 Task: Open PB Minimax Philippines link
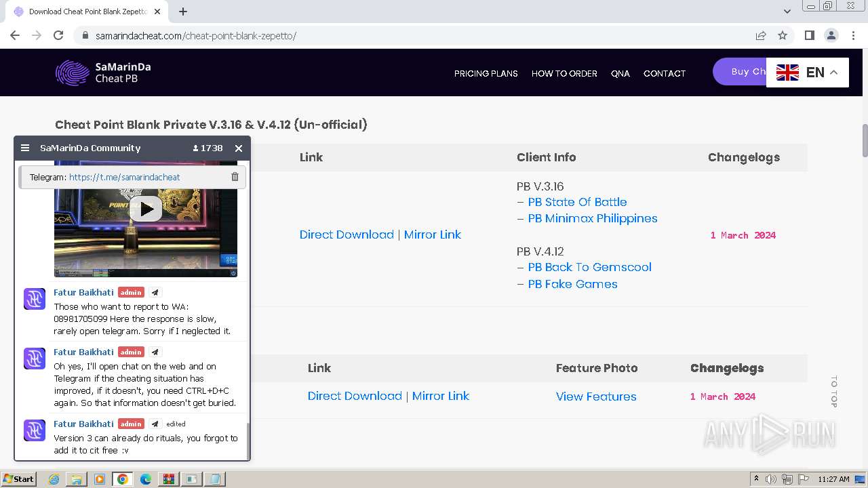tap(593, 218)
